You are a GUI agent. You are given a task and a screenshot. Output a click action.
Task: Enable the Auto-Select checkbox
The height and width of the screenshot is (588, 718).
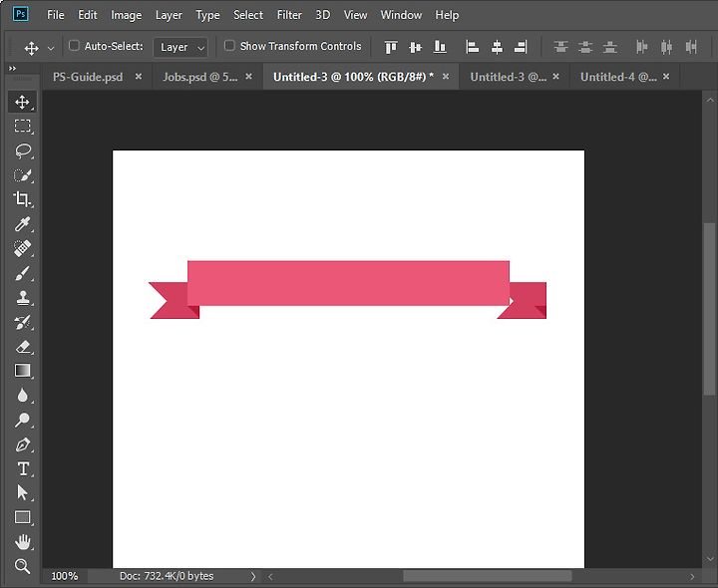point(74,45)
